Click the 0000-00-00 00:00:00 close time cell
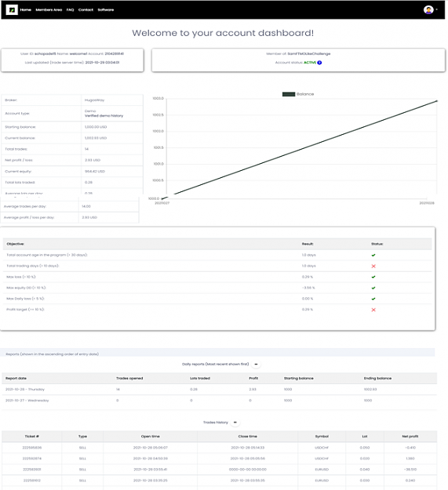This screenshot has width=448, height=490. pyautogui.click(x=248, y=470)
